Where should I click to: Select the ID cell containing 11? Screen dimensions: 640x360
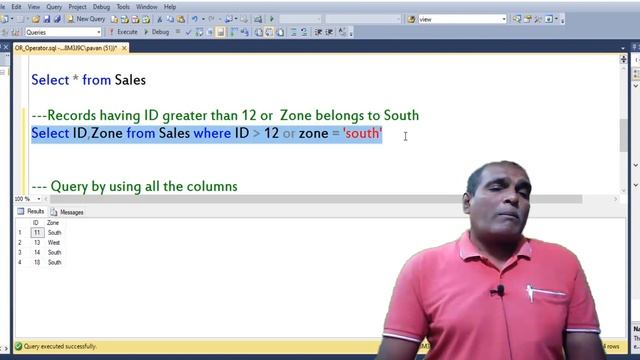[37, 233]
